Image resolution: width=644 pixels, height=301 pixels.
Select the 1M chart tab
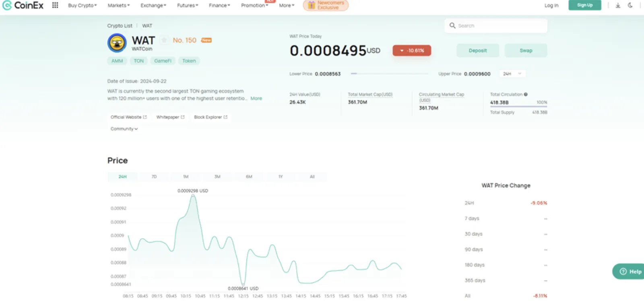(186, 177)
